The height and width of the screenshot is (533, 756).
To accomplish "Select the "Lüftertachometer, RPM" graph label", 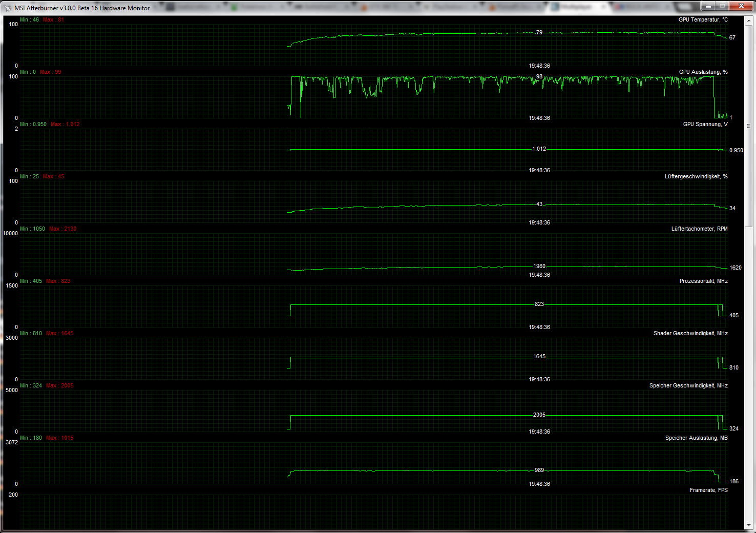I will tap(699, 229).
